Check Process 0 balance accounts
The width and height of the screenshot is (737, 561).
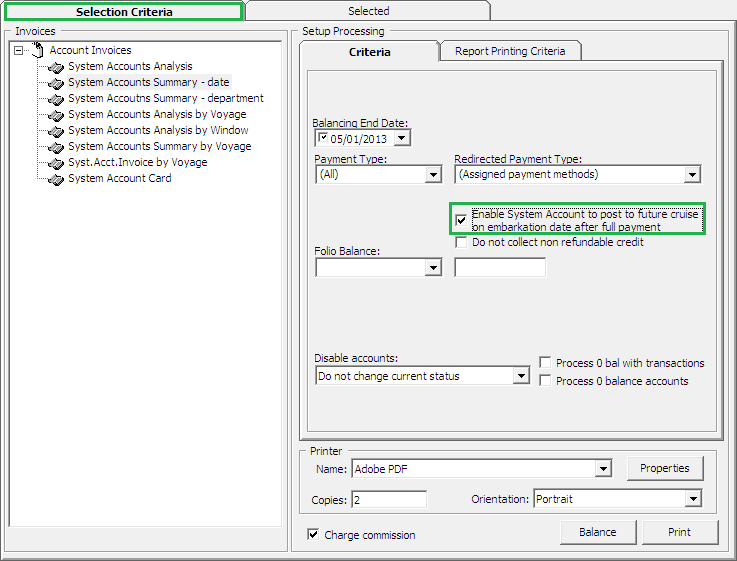(545, 381)
